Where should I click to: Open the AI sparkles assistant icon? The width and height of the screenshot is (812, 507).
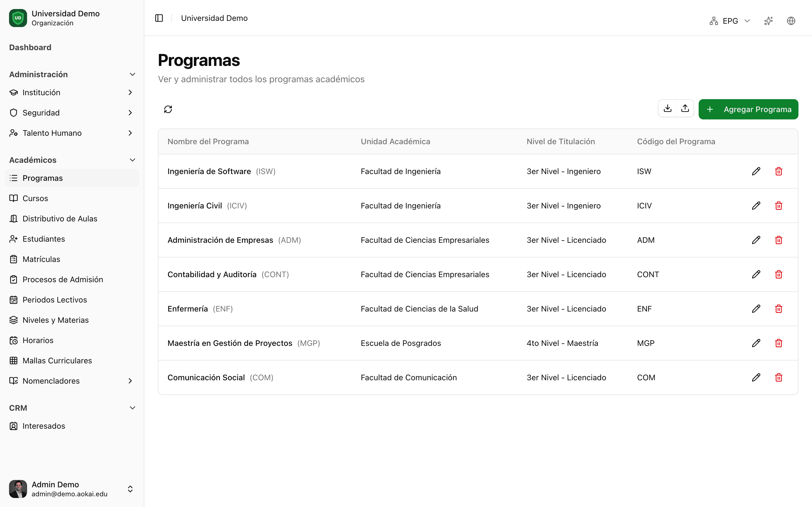pos(768,21)
